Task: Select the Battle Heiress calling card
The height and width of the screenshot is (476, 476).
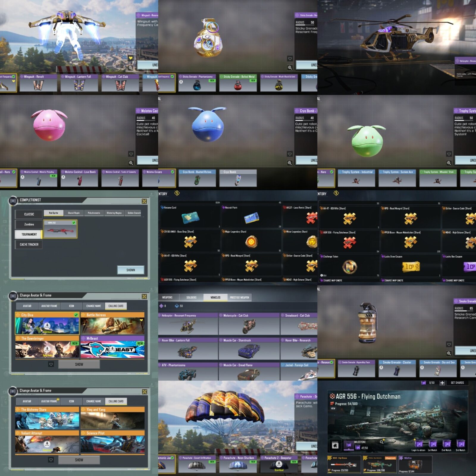Action: click(x=112, y=323)
